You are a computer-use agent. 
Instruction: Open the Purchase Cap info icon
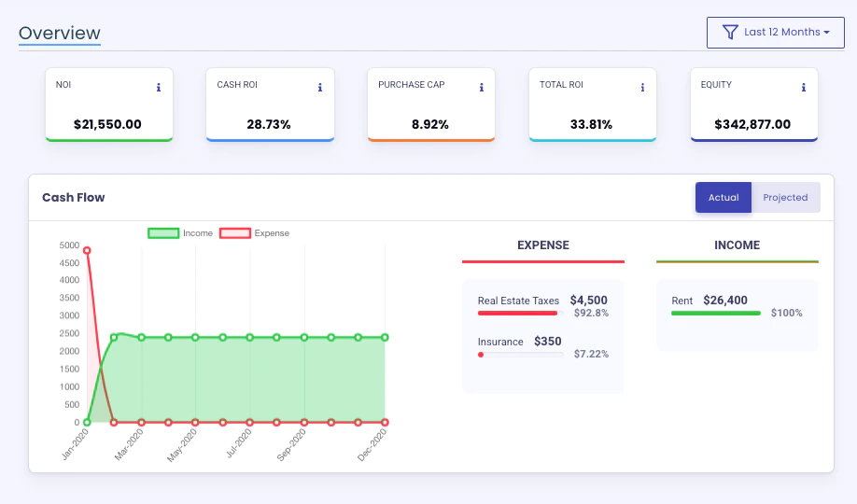(481, 88)
